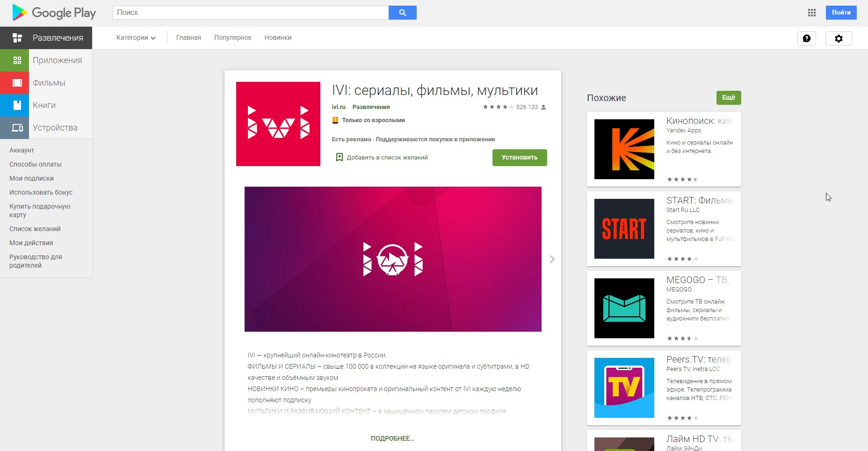Click the Ещё button near Похожие

(729, 98)
